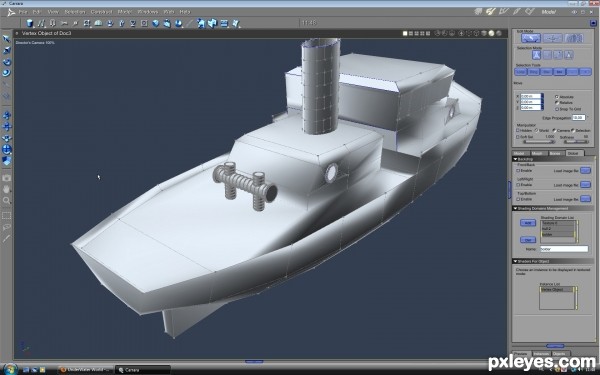Viewport: 600px width, 375px height.
Task: Select the Relative radio button
Action: (x=557, y=103)
